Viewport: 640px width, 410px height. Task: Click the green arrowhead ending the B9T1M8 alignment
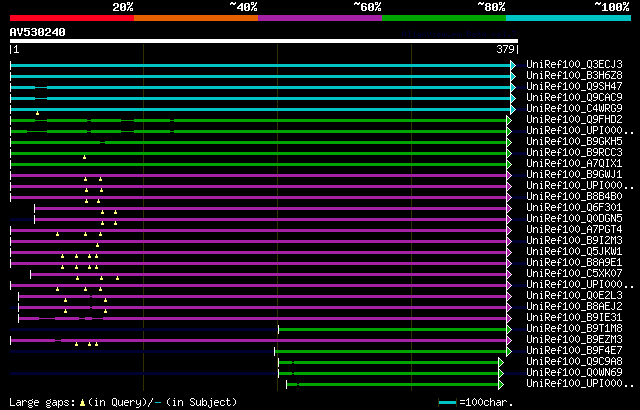coord(509,330)
